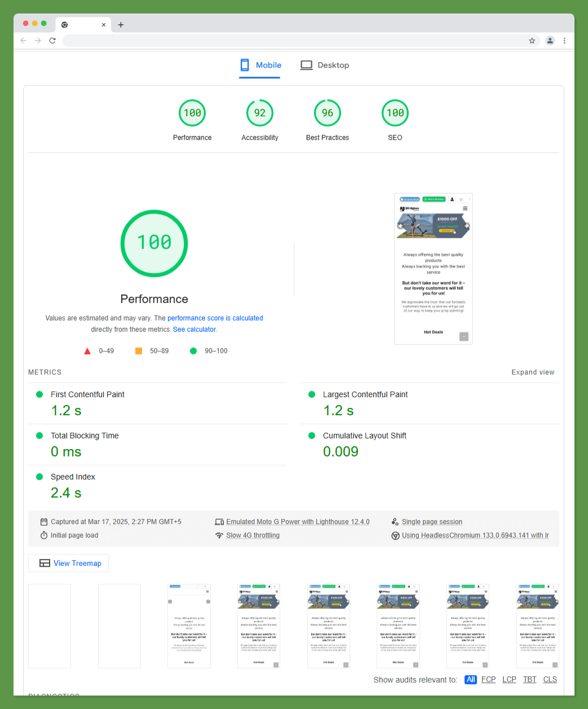Click the Largest Contentful Paint metric
This screenshot has width=588, height=709.
pos(430,404)
